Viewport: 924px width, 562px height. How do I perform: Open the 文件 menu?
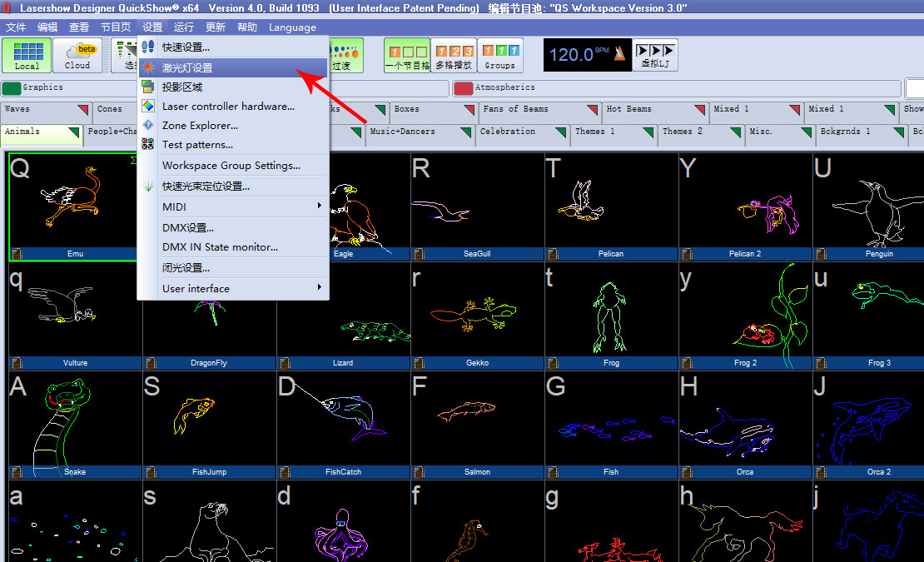click(16, 27)
